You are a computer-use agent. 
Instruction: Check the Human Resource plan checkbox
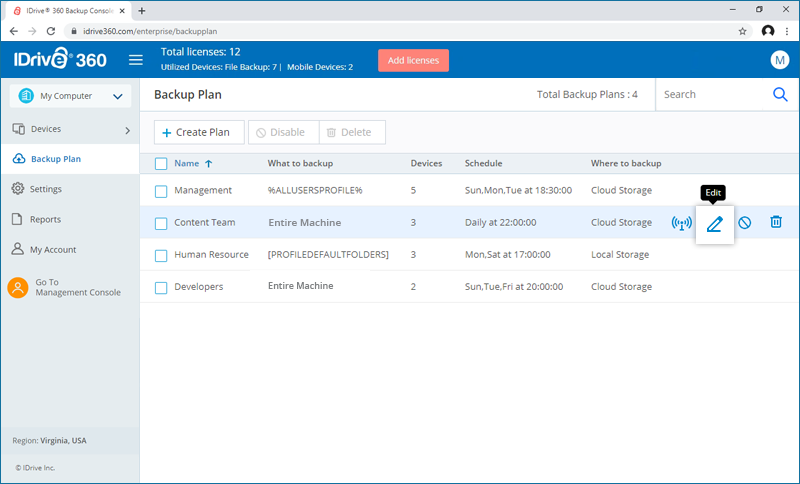click(x=161, y=256)
